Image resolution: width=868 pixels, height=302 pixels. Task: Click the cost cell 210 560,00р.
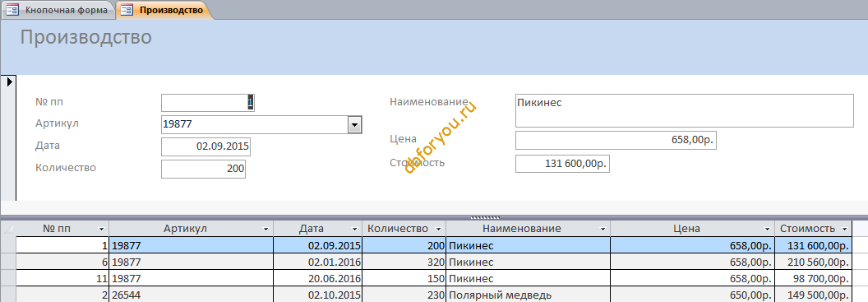click(x=813, y=262)
